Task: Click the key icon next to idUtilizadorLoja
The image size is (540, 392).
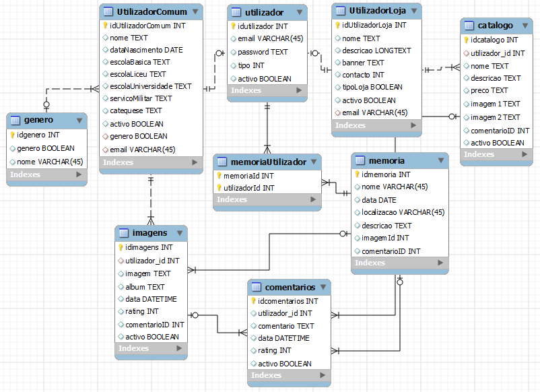Action: 338,25
